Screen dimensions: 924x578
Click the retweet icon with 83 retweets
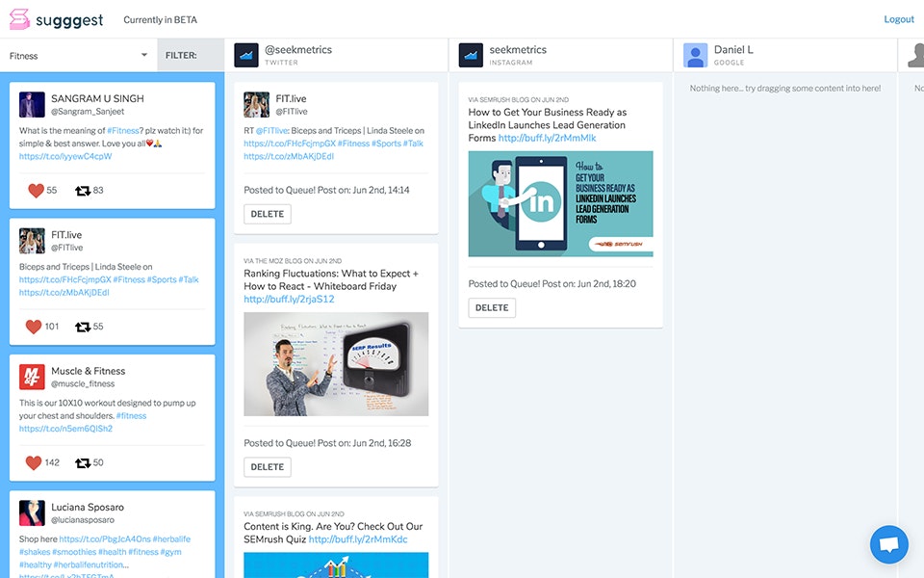click(x=83, y=191)
